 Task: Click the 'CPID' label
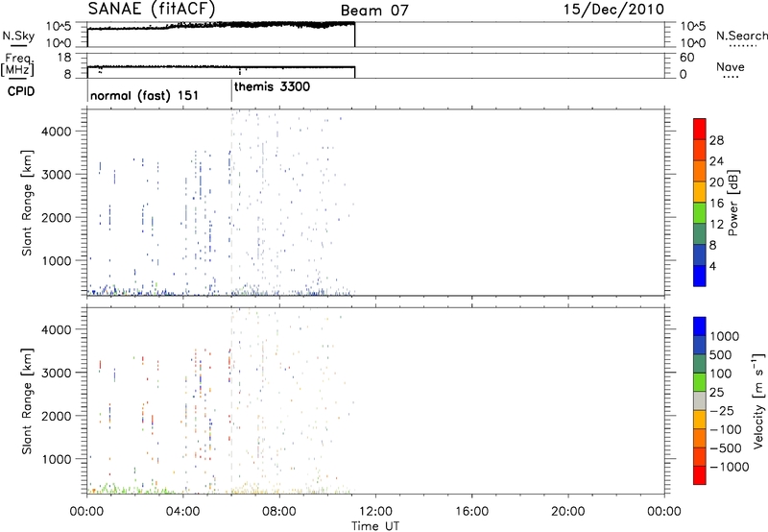click(x=21, y=91)
